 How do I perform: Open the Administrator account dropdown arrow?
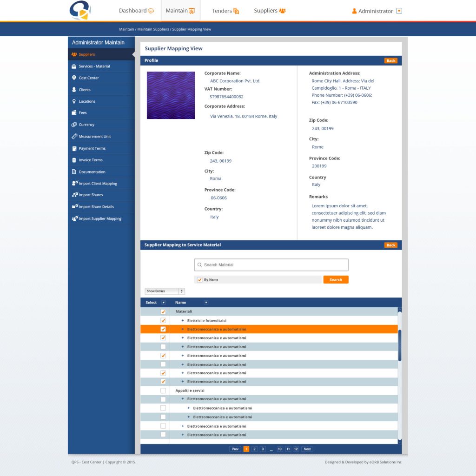(399, 11)
